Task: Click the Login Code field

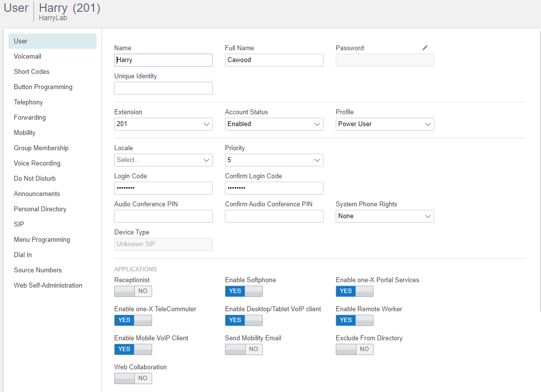Action: point(163,188)
